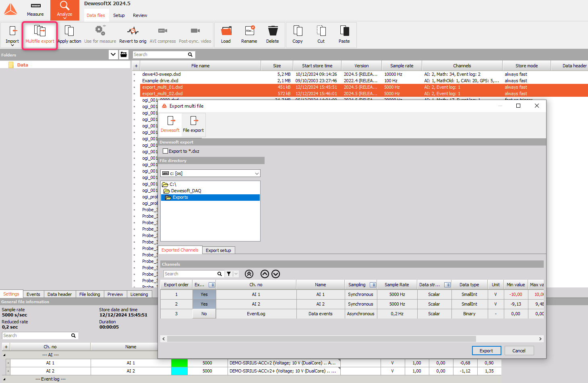
Task: Toggle export Yes for AI 2 channel
Action: (x=204, y=304)
